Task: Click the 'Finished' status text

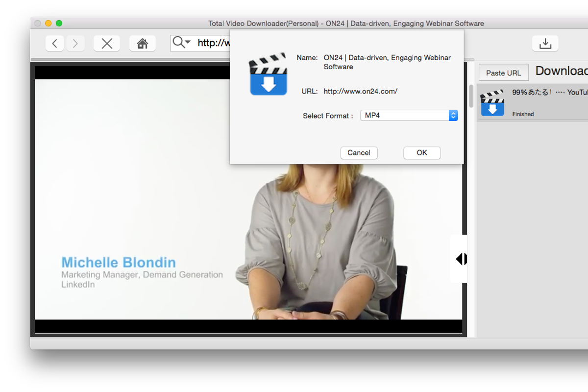Action: click(x=523, y=114)
